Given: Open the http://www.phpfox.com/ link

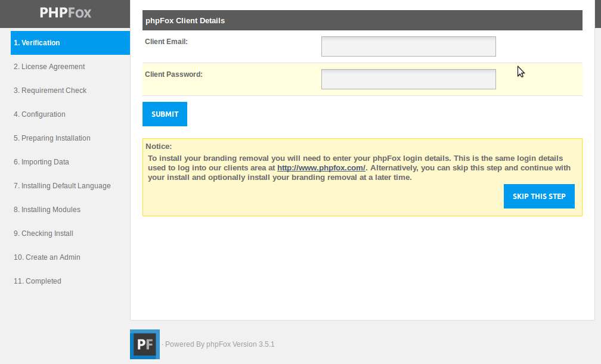Looking at the screenshot, I should click(321, 168).
